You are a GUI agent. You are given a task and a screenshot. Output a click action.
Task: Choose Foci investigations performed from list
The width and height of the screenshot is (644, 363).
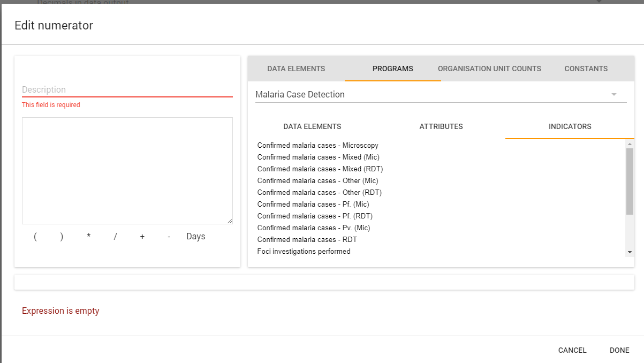click(304, 252)
